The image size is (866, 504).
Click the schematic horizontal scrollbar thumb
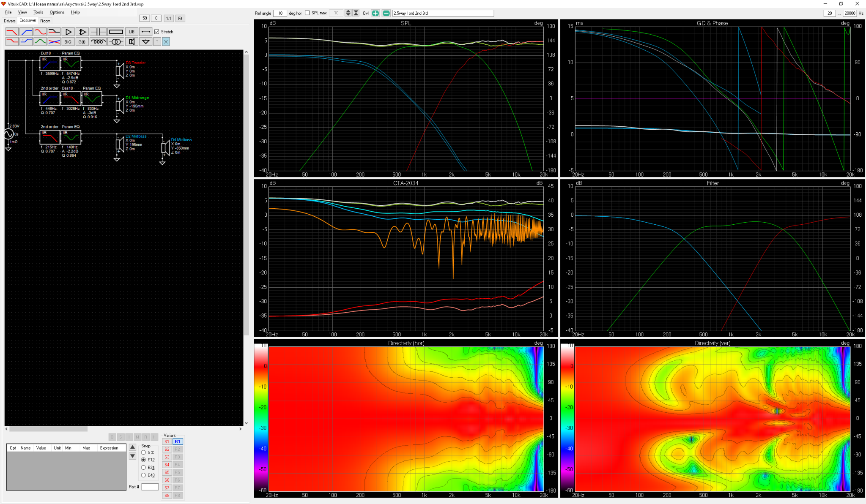(49, 429)
